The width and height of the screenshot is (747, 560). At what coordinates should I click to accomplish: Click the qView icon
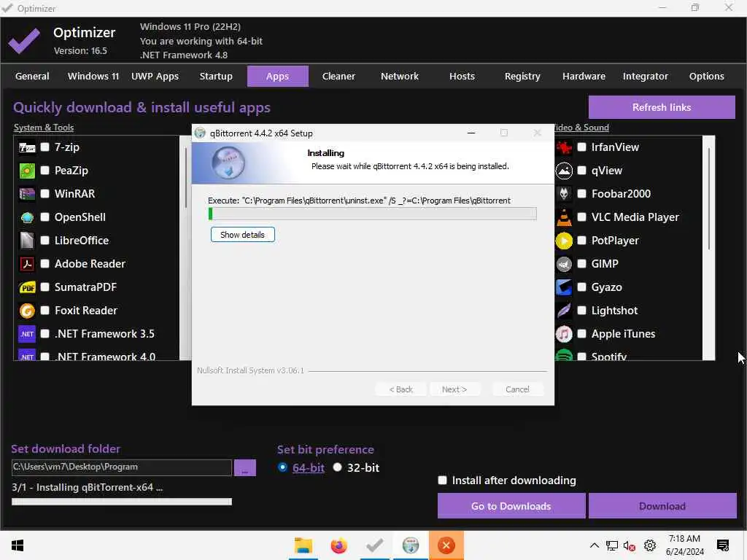coord(564,171)
